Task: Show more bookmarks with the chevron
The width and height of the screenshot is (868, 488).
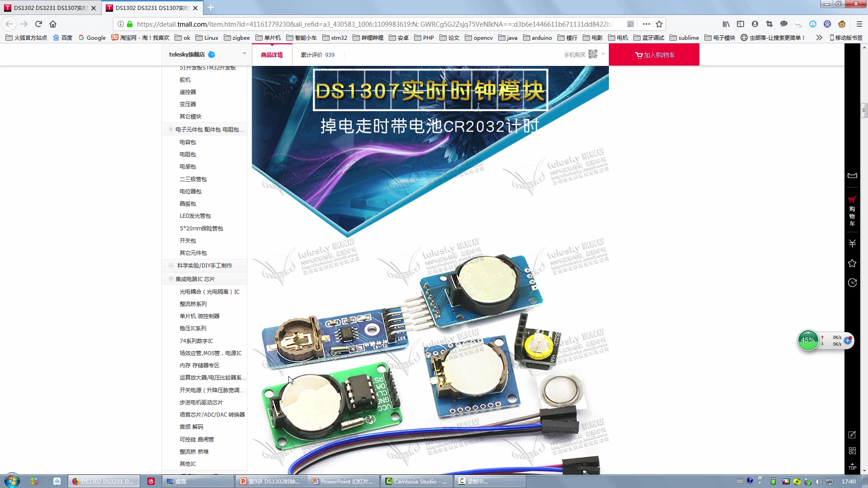Action: click(x=819, y=38)
